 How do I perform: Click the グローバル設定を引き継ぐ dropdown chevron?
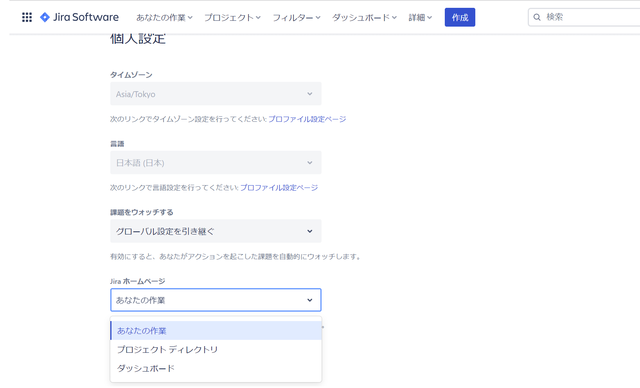pos(310,231)
